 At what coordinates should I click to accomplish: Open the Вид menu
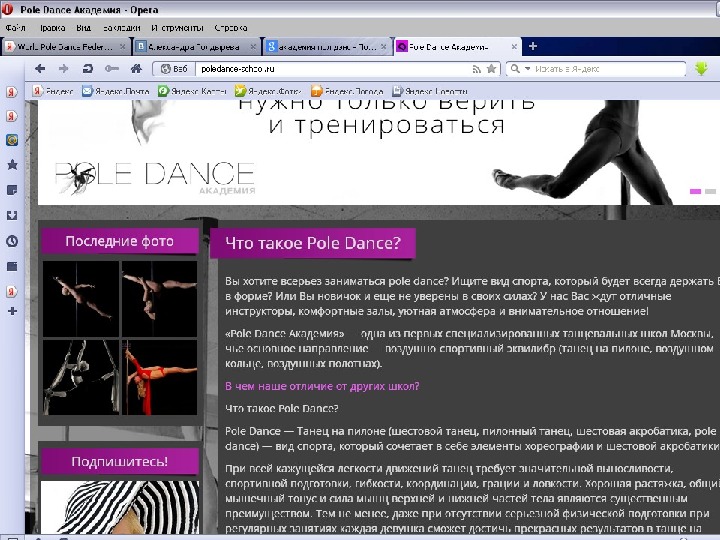pos(84,28)
